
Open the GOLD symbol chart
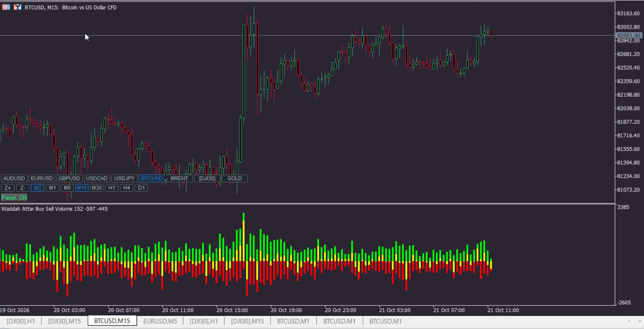[x=235, y=179]
